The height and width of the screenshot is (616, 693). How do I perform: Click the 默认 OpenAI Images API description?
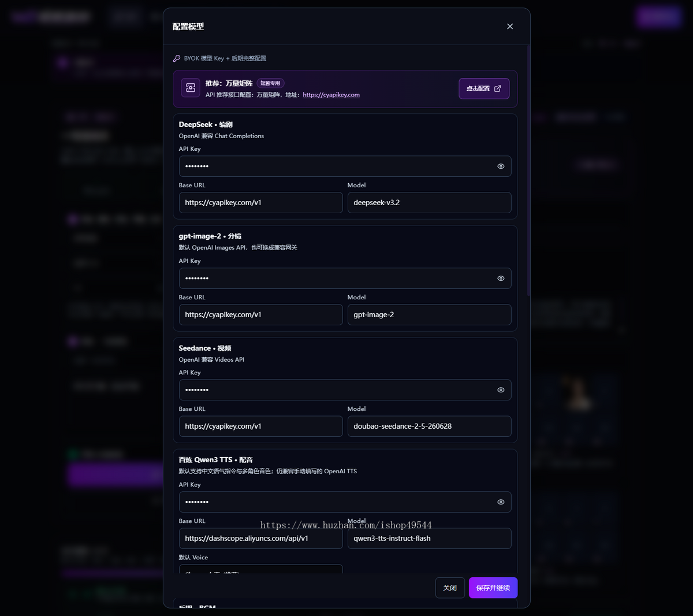coord(238,248)
